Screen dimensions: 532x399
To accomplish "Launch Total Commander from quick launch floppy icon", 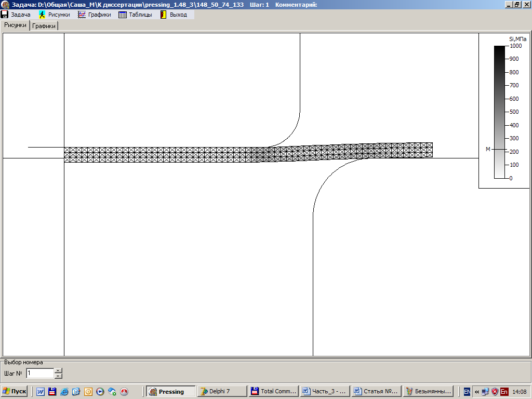I will 52,392.
